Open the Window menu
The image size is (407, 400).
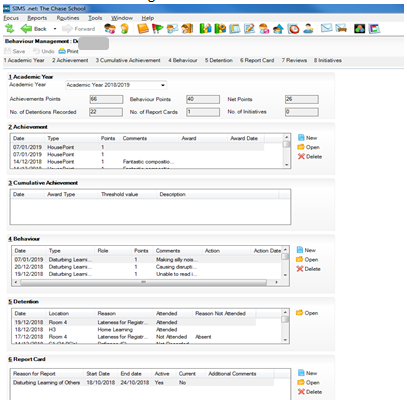click(122, 18)
